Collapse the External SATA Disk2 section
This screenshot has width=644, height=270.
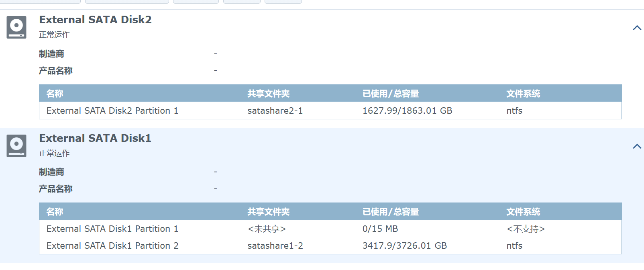(637, 28)
